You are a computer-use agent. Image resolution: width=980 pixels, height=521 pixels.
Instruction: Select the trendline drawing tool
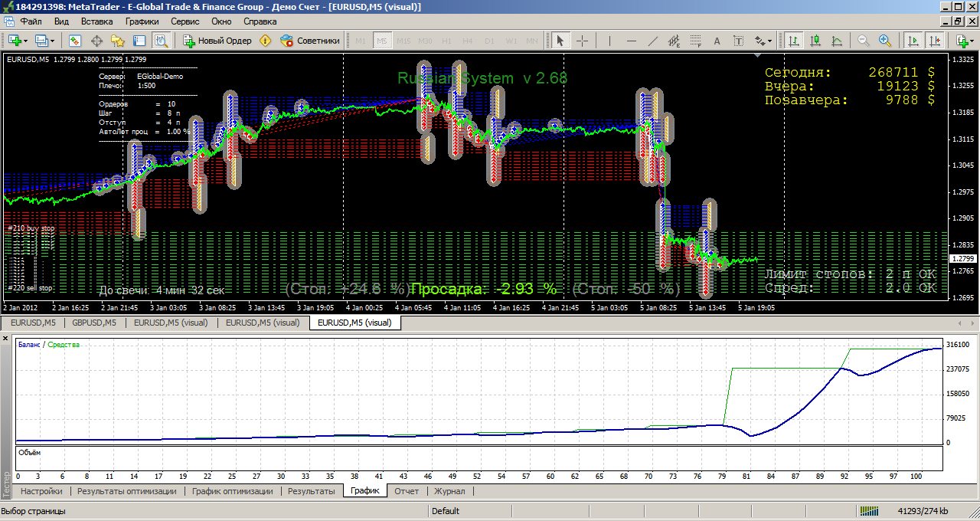point(652,41)
